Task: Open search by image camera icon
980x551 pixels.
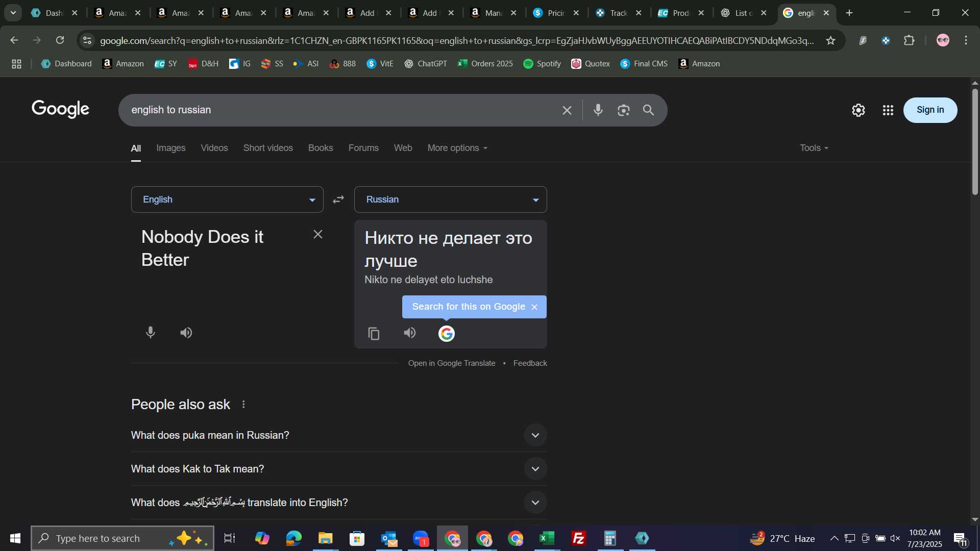Action: (623, 110)
